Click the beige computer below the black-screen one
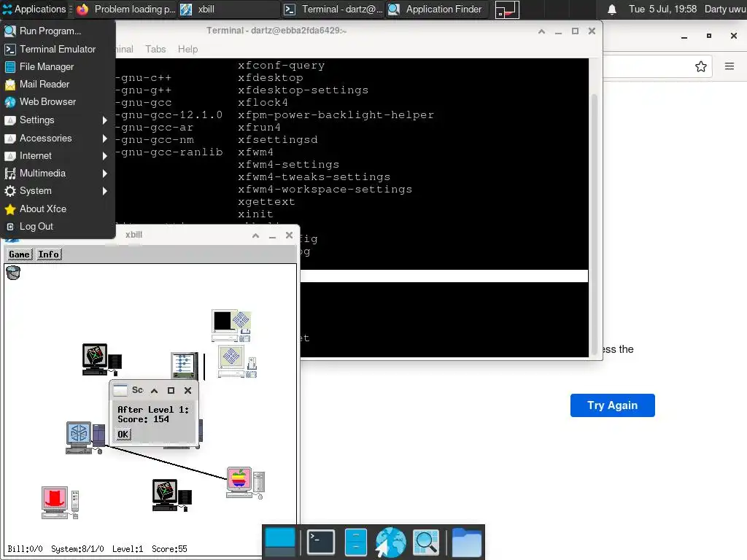Image resolution: width=747 pixels, height=560 pixels. pos(237,362)
